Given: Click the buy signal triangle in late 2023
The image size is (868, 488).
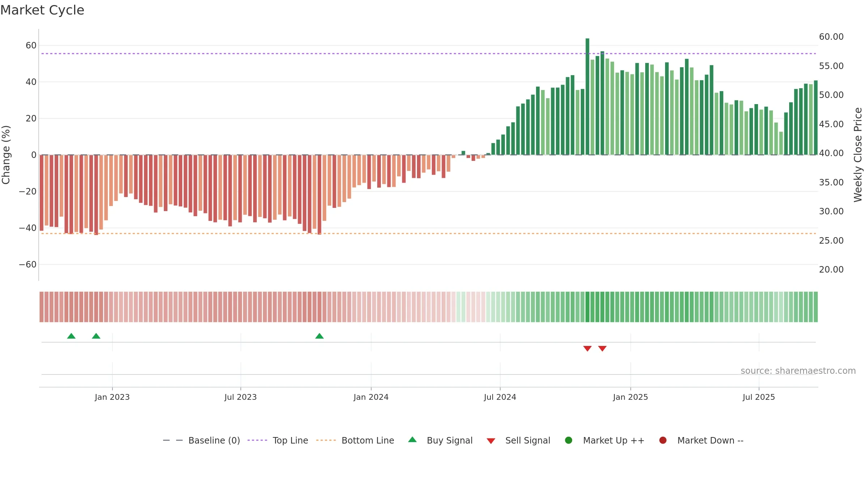Looking at the screenshot, I should [319, 336].
